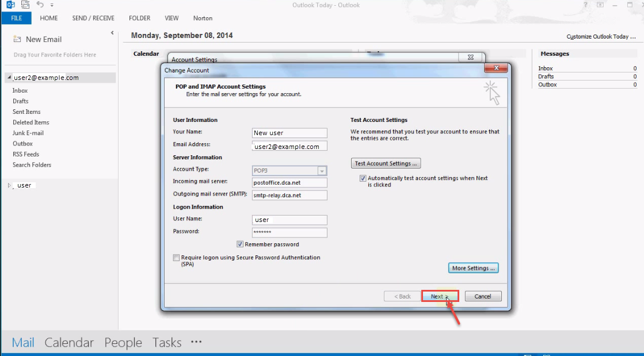Open More Settings in Change Account dialog

[x=474, y=268]
